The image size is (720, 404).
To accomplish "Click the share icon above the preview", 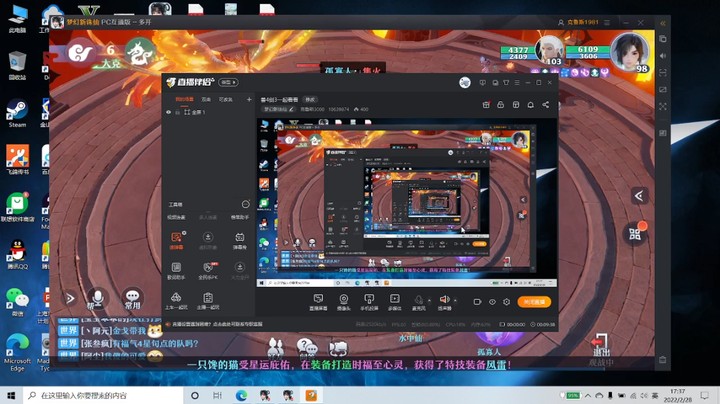I will (546, 105).
